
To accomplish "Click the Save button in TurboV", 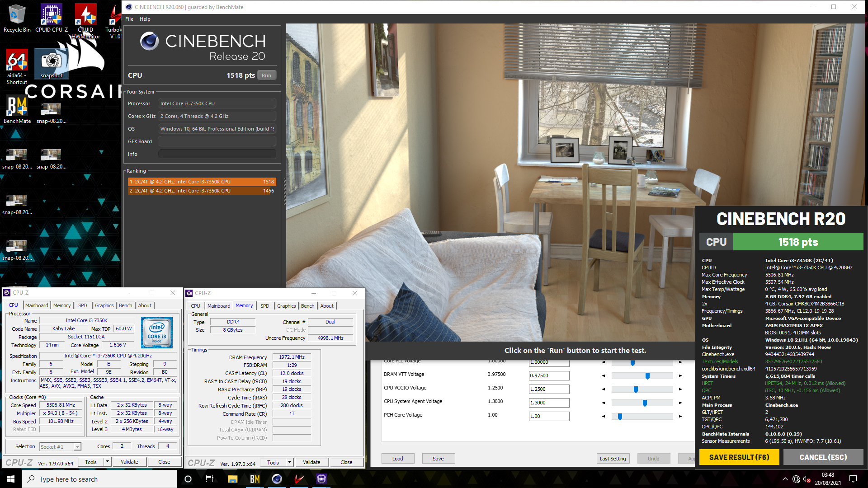I will (x=438, y=459).
